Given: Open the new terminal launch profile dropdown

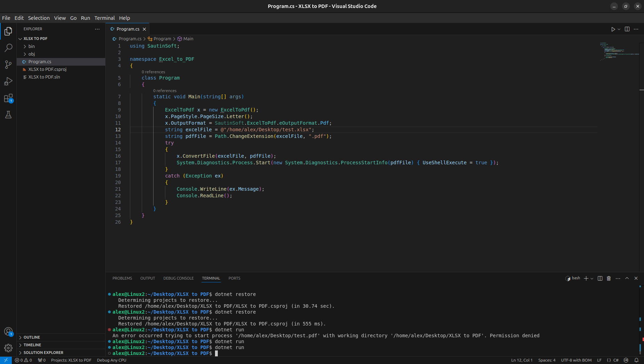Looking at the screenshot, I should coord(592,279).
